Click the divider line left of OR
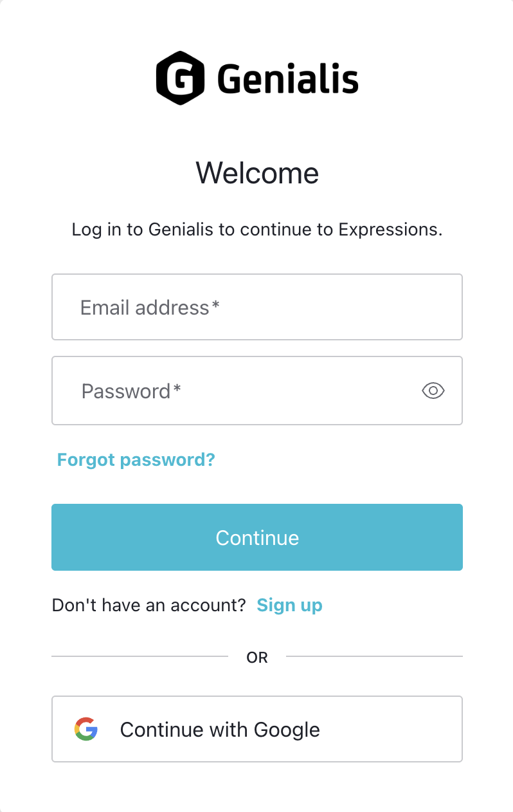The image size is (513, 812). [139, 657]
